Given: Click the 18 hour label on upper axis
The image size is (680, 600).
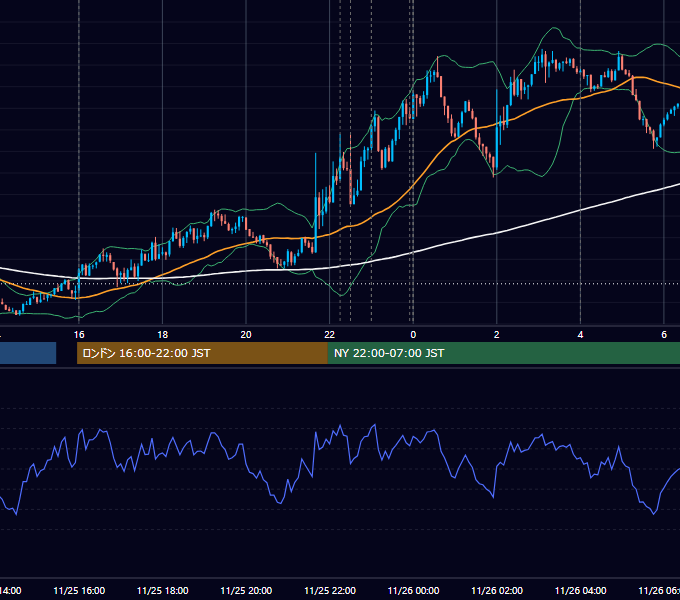Looking at the screenshot, I should click(x=162, y=334).
